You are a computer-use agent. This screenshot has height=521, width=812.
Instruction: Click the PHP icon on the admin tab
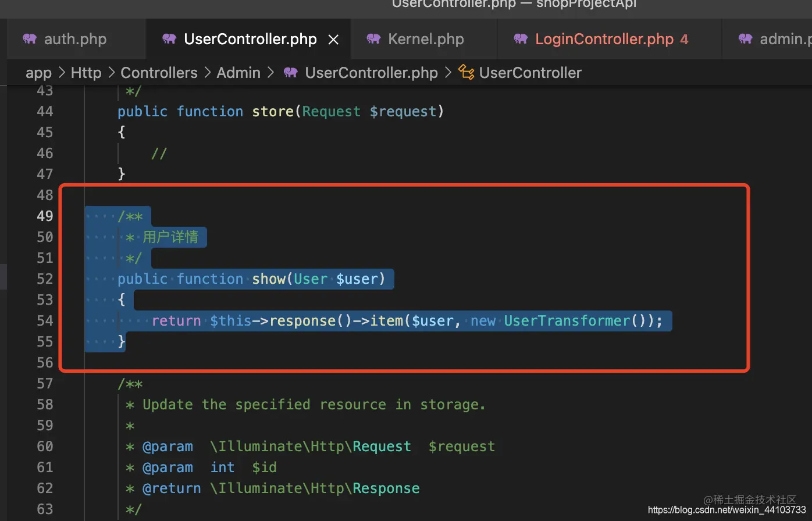pos(745,39)
